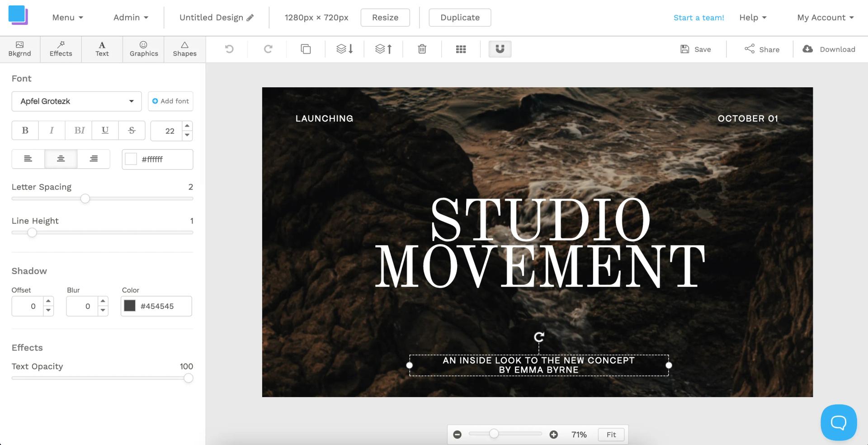Open the Admin dropdown

coord(131,18)
